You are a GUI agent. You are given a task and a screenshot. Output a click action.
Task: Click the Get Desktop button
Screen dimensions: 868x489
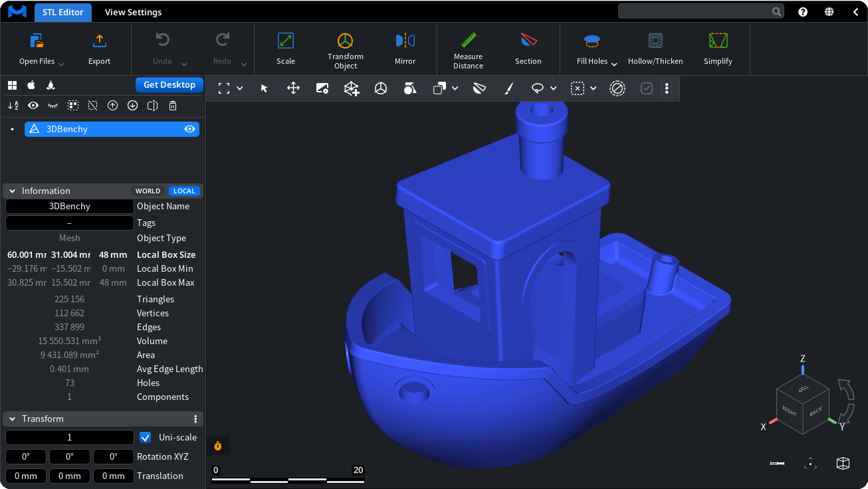(x=169, y=85)
